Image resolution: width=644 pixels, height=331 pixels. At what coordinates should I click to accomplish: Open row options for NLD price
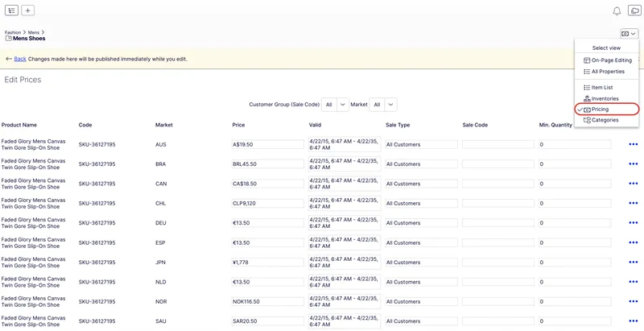tap(633, 282)
